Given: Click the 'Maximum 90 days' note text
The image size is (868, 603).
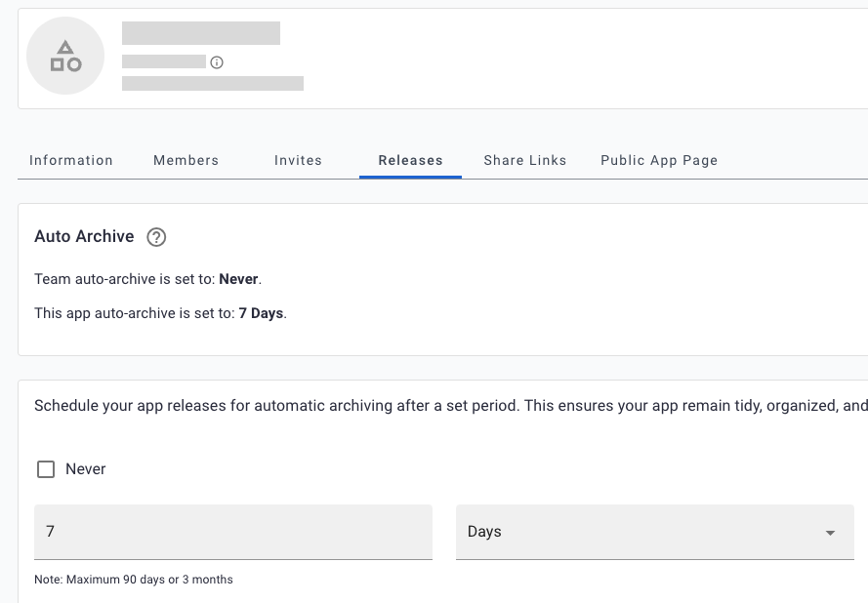Looking at the screenshot, I should 134,580.
